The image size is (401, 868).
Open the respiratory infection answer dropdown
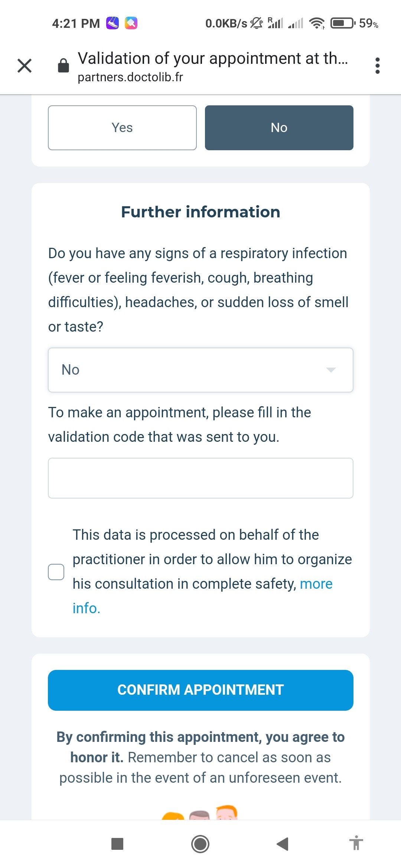click(200, 370)
